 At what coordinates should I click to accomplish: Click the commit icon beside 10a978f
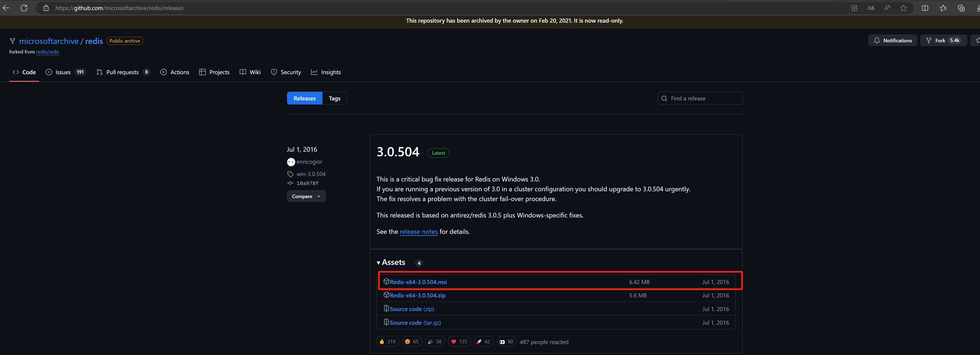[290, 183]
